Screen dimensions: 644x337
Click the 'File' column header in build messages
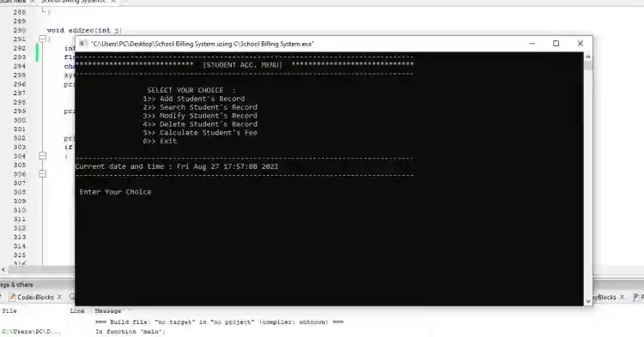pyautogui.click(x=9, y=310)
